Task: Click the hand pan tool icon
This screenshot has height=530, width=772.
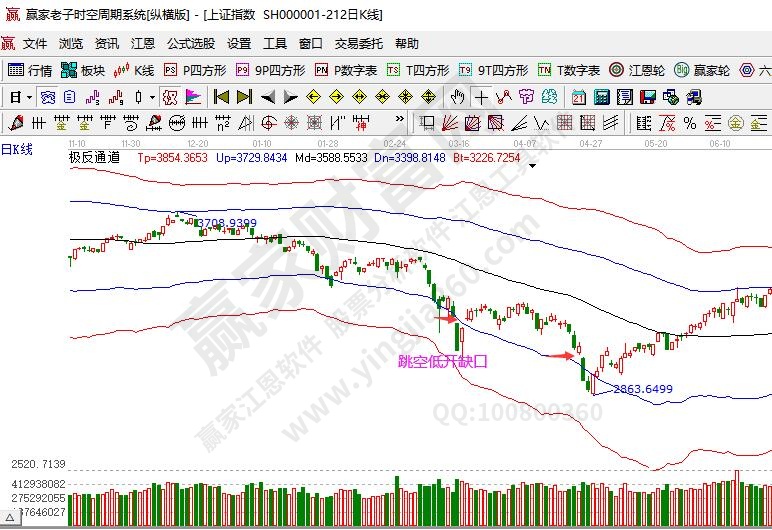Action: (457, 97)
